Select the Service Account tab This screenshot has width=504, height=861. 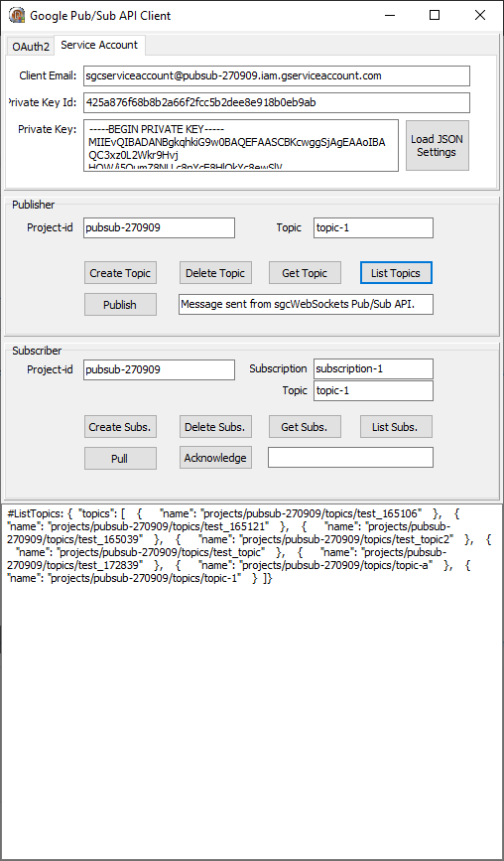99,45
